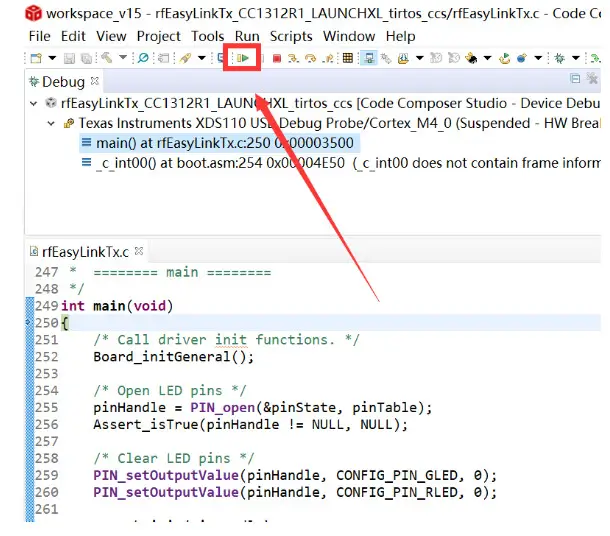Screen dimensions: 610x536
Task: Click CONFIG_PIN_RLED in line 260
Action: (397, 492)
